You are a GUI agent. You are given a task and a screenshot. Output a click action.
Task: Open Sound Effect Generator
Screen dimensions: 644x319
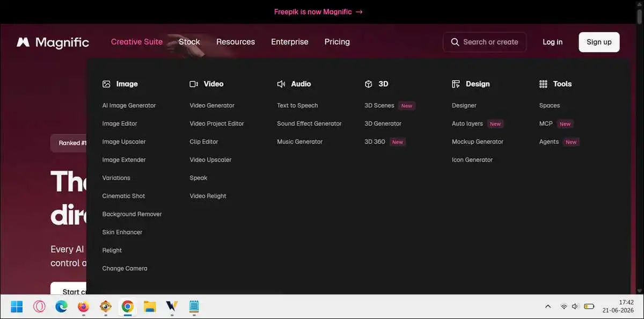pos(309,124)
